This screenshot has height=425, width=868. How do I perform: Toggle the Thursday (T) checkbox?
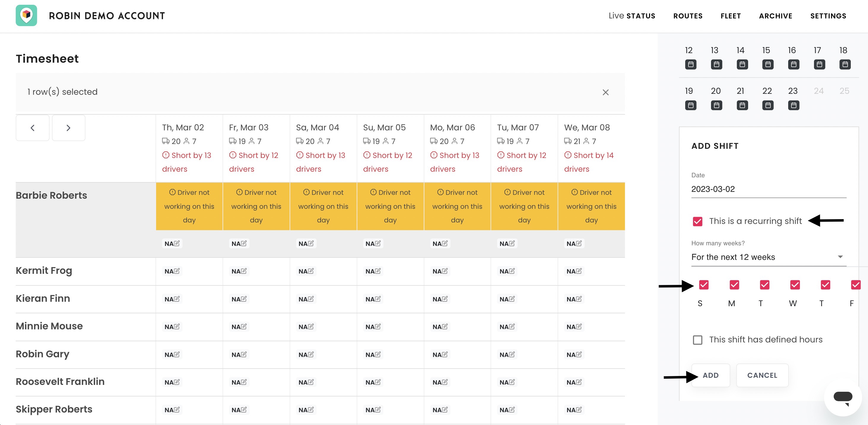coord(825,285)
